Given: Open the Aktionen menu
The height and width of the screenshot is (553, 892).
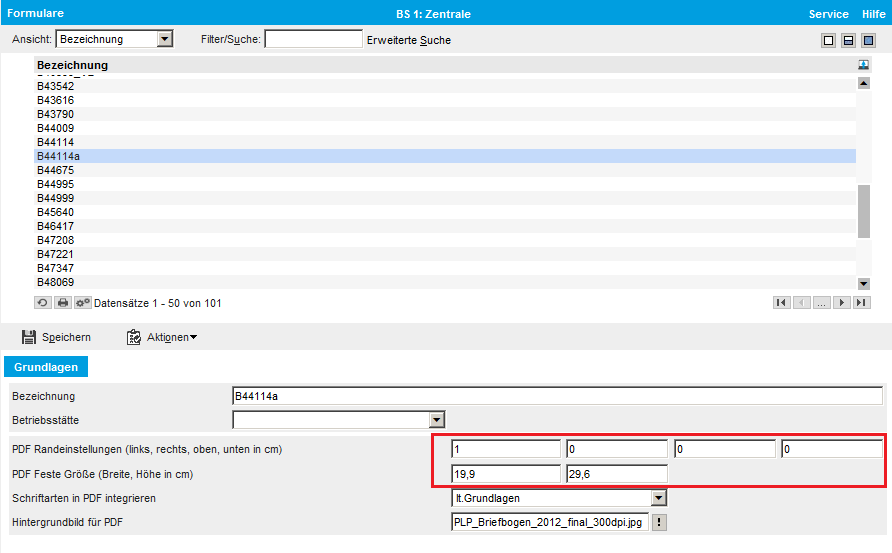Looking at the screenshot, I should tap(161, 337).
